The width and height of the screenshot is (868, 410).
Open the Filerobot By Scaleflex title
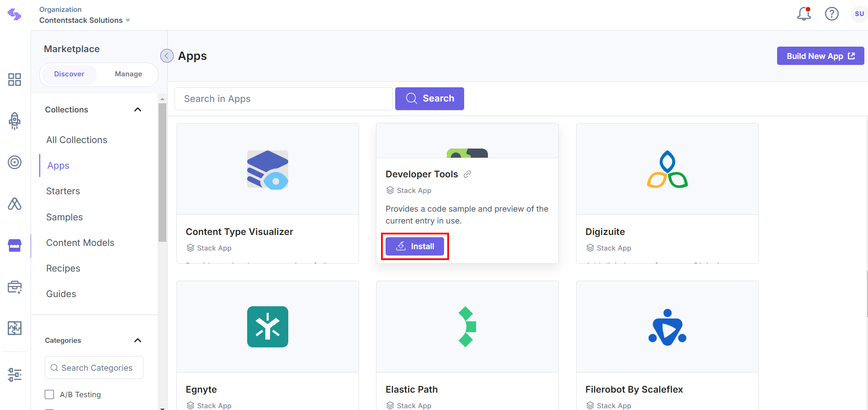pos(634,389)
